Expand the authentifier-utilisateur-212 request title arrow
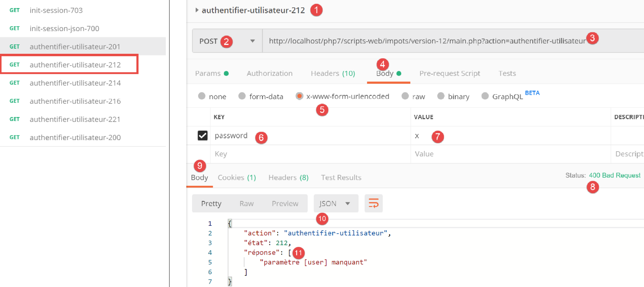This screenshot has width=644, height=287. [x=197, y=10]
